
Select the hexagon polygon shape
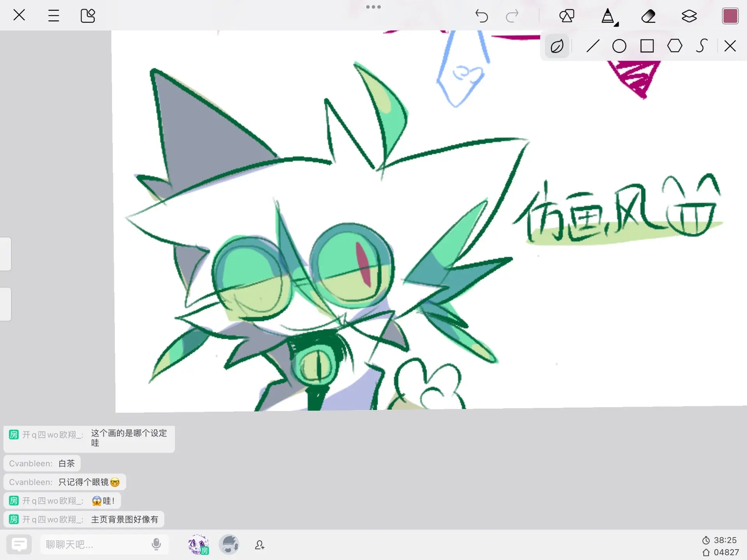coord(675,46)
